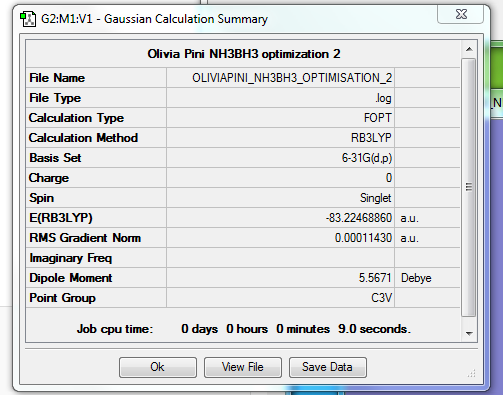Click the 'File Name' row label
The image size is (503, 395).
tap(57, 78)
